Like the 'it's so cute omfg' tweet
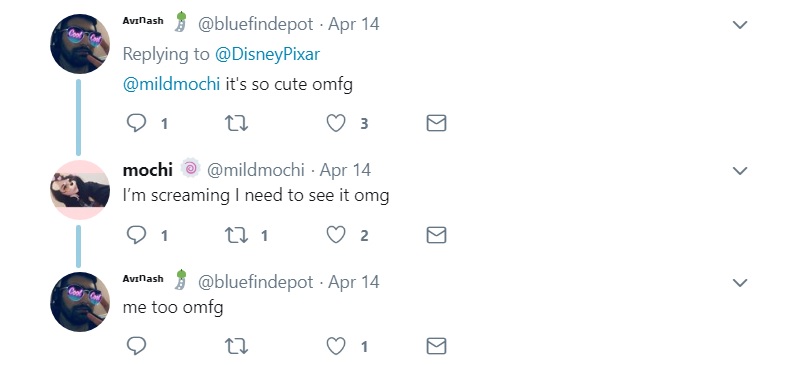 pos(336,123)
